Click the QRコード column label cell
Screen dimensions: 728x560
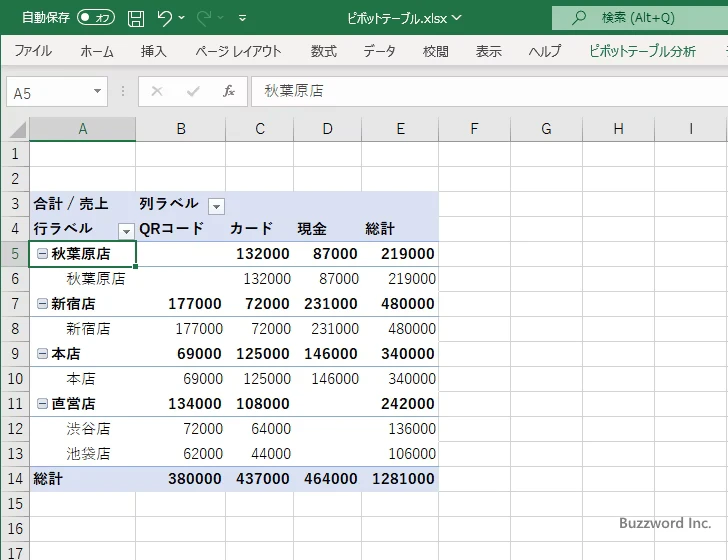tap(181, 229)
